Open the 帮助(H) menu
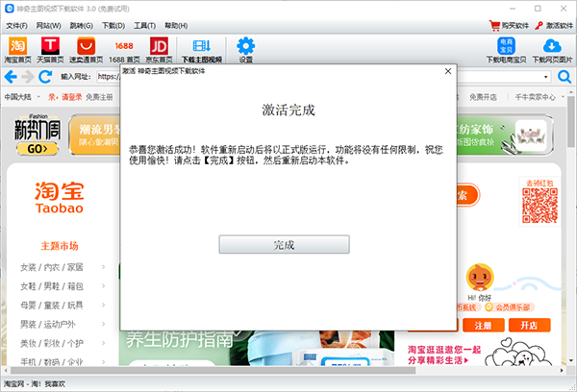 coord(177,25)
